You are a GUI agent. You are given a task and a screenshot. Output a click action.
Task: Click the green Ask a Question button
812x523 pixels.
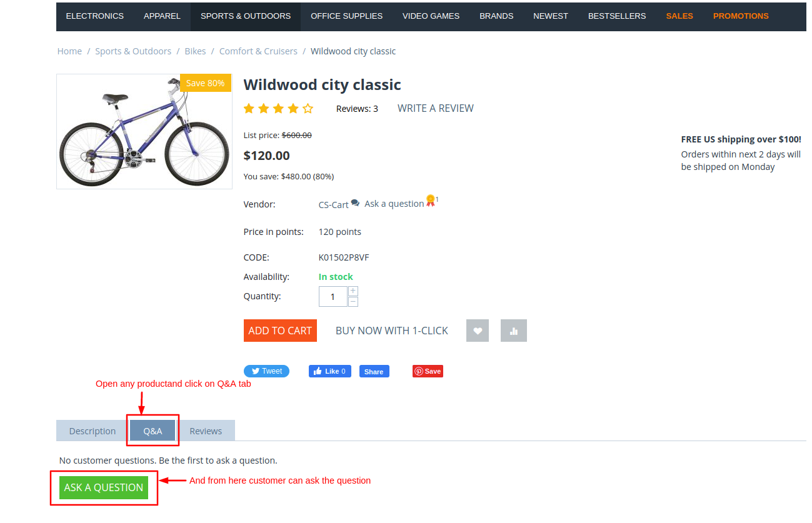tap(104, 487)
